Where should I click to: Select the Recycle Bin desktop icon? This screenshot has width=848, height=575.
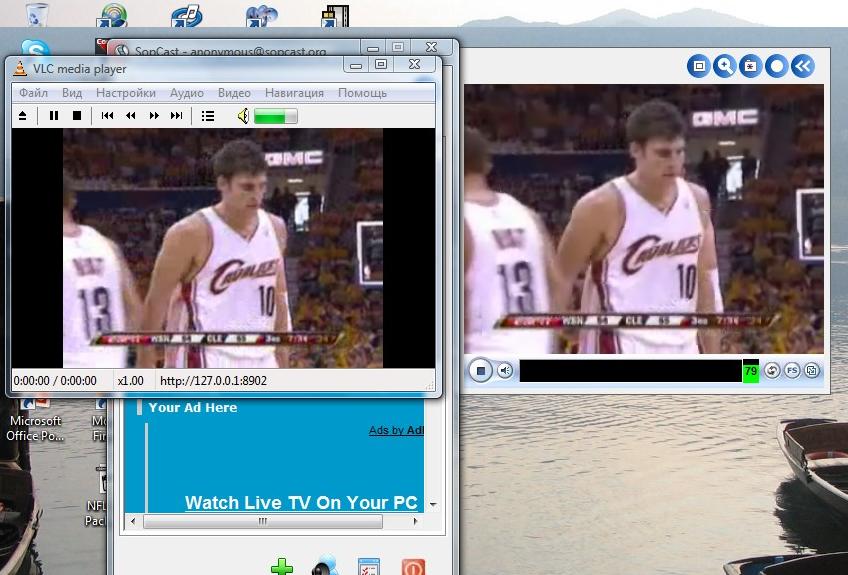pyautogui.click(x=37, y=14)
